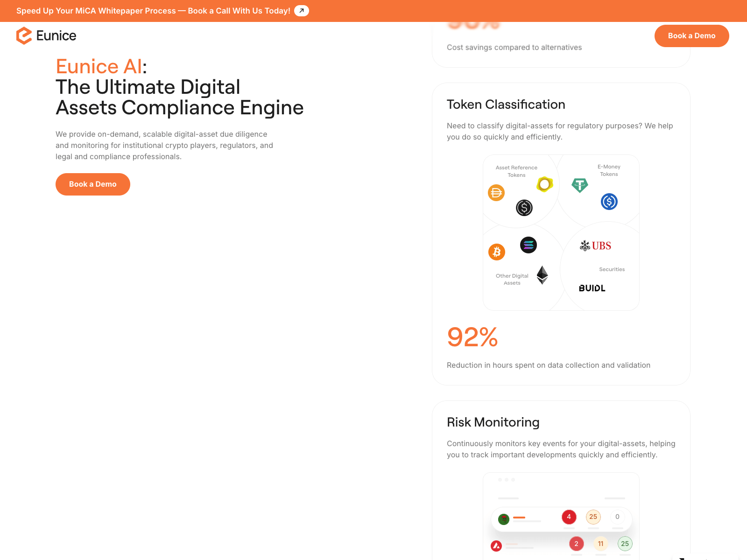Click the 'Securities' label
This screenshot has height=560, width=747.
(x=612, y=269)
